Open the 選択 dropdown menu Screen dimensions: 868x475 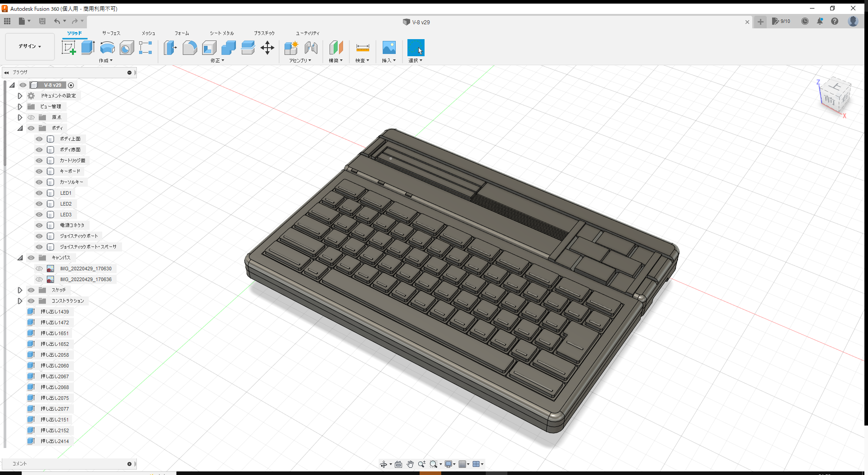(x=416, y=60)
